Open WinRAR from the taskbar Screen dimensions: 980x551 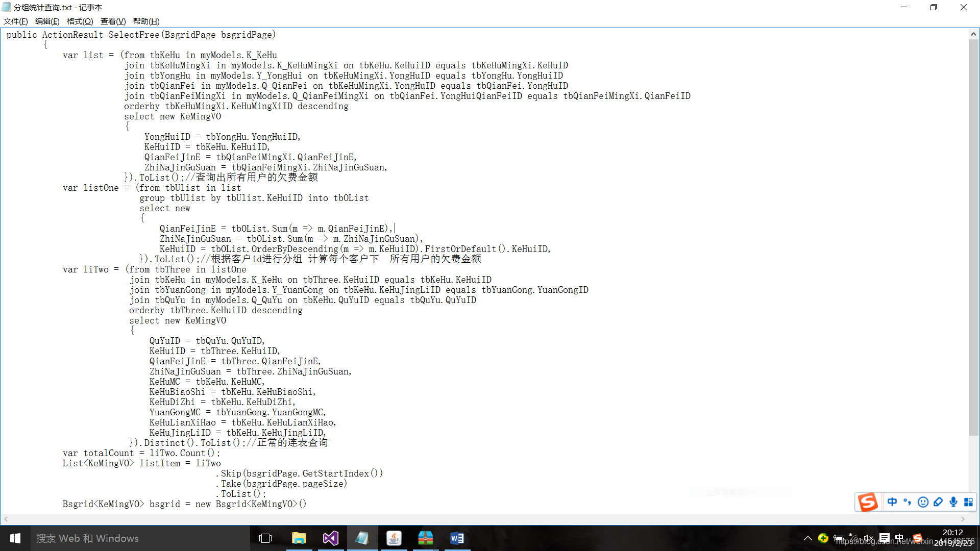tap(425, 538)
